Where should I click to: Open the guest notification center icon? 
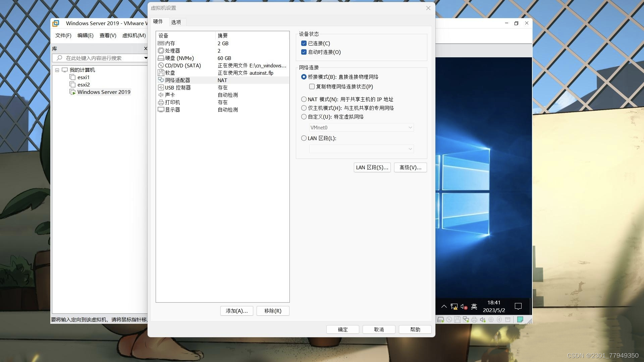pos(518,306)
